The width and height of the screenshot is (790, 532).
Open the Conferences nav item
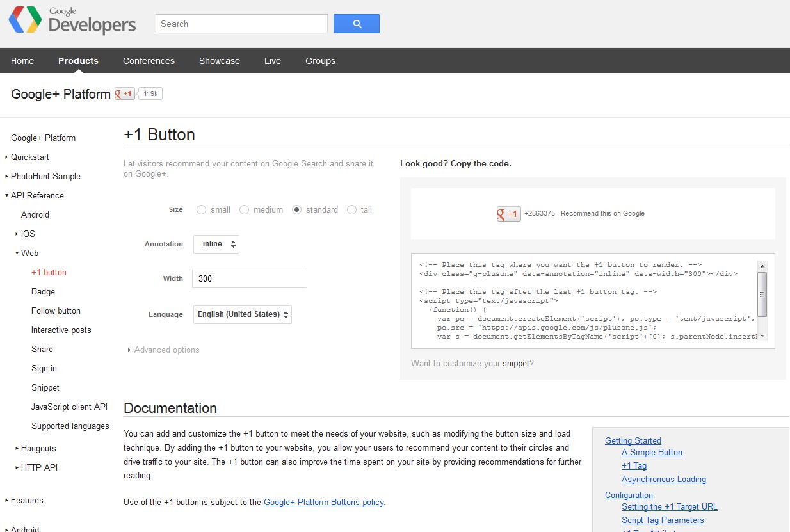point(149,61)
